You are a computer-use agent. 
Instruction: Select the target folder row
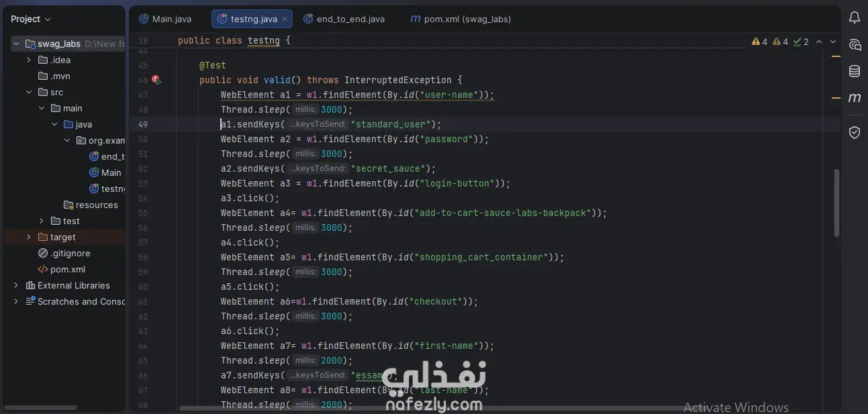(x=64, y=237)
